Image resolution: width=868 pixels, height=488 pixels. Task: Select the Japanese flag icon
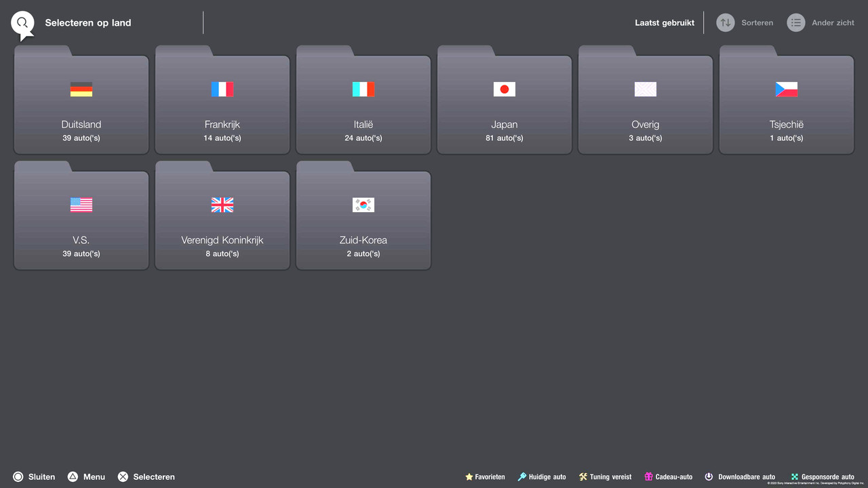pos(505,89)
